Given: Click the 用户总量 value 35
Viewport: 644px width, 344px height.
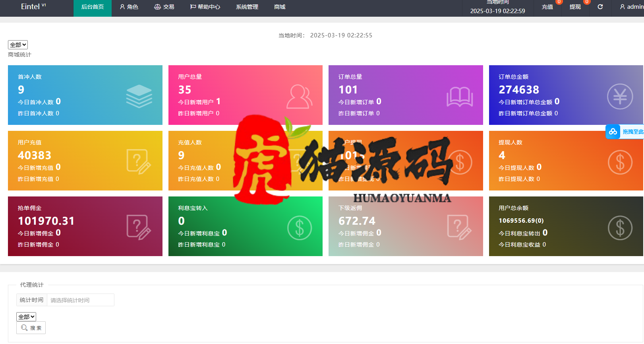Looking at the screenshot, I should 185,90.
